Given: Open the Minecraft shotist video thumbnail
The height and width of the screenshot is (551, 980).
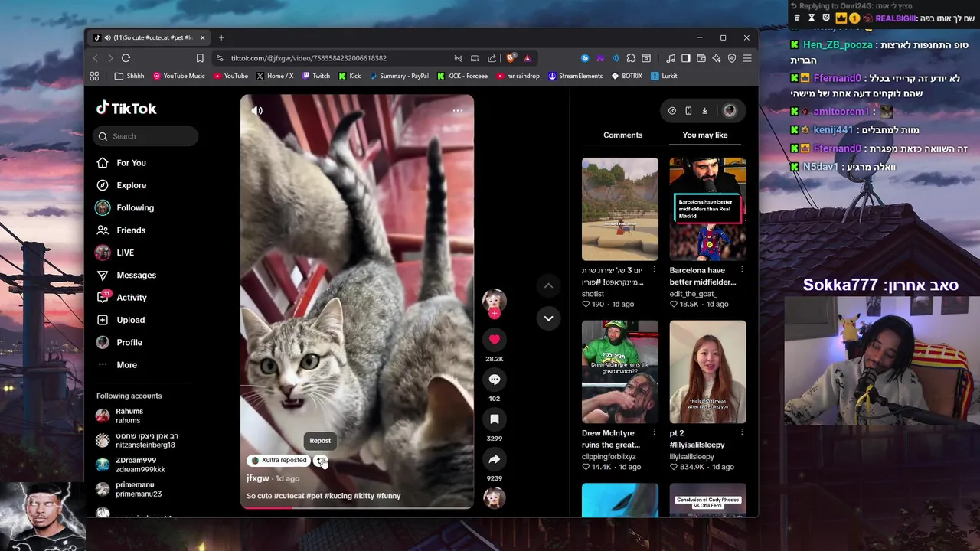Looking at the screenshot, I should (x=619, y=209).
